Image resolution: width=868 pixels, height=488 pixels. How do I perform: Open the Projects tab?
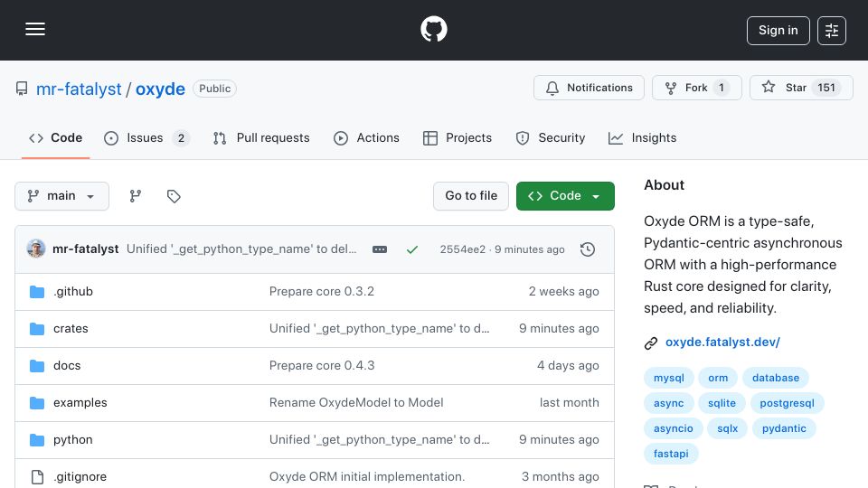click(x=458, y=137)
